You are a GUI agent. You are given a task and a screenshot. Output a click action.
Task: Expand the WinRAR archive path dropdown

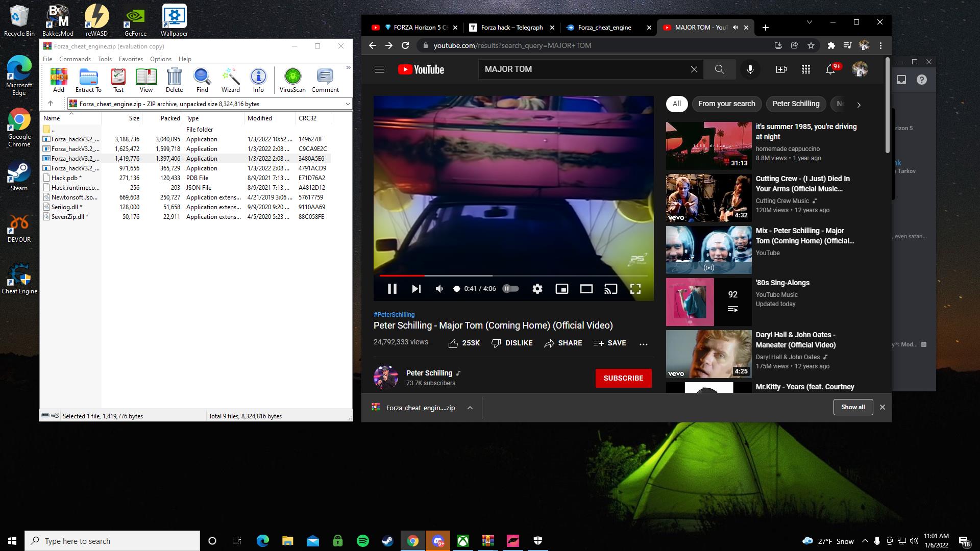pos(348,104)
